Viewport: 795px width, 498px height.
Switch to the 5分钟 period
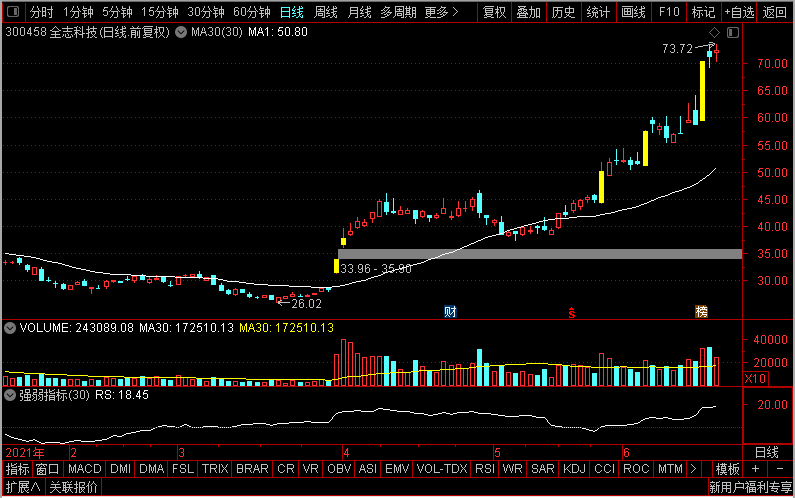(x=117, y=12)
